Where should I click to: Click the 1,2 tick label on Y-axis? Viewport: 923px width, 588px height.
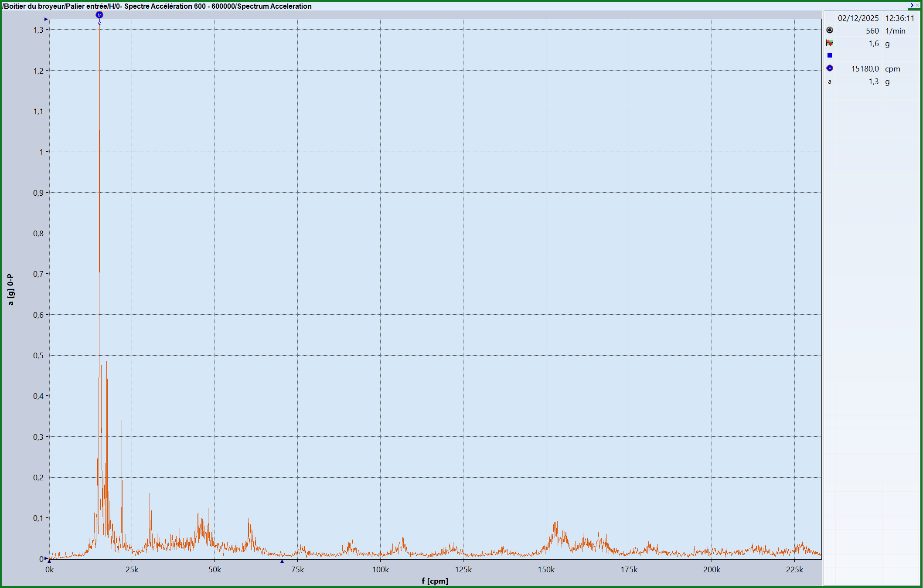pyautogui.click(x=38, y=71)
